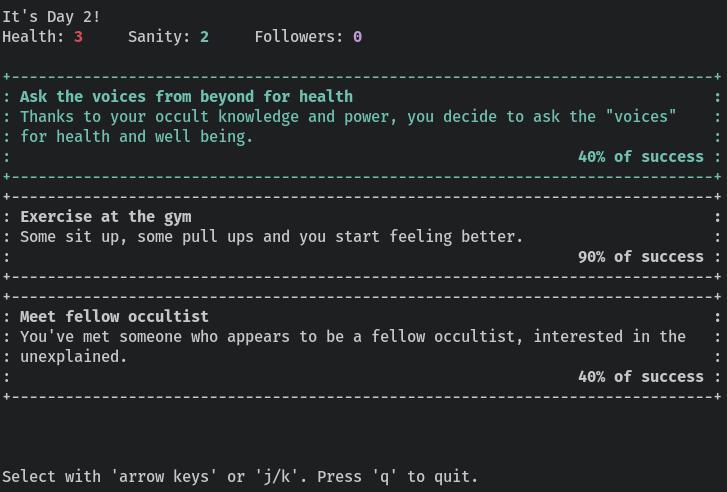Click 40% of success in occultist card
This screenshot has width=727, height=492.
[x=640, y=377]
